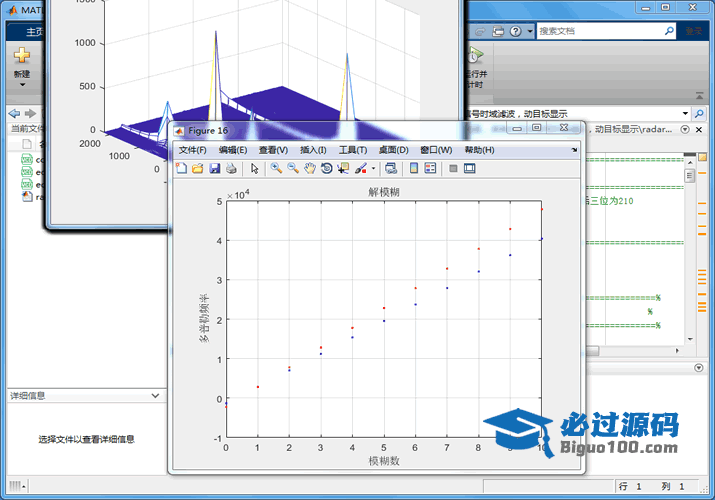Select the Pan hand tool
The height and width of the screenshot is (500, 715).
tap(310, 168)
